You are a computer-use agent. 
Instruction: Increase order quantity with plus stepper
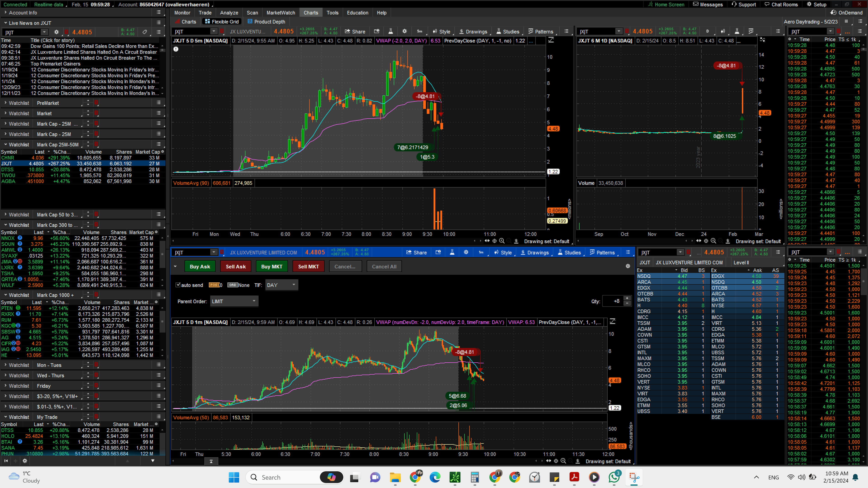click(x=627, y=298)
